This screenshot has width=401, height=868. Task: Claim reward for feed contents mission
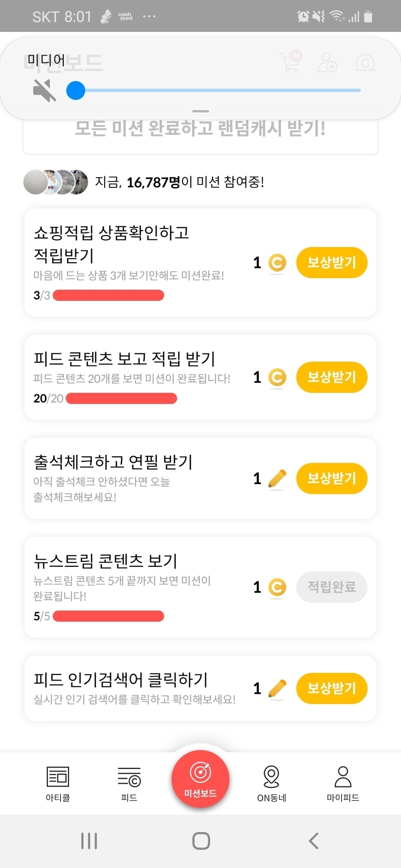[331, 377]
